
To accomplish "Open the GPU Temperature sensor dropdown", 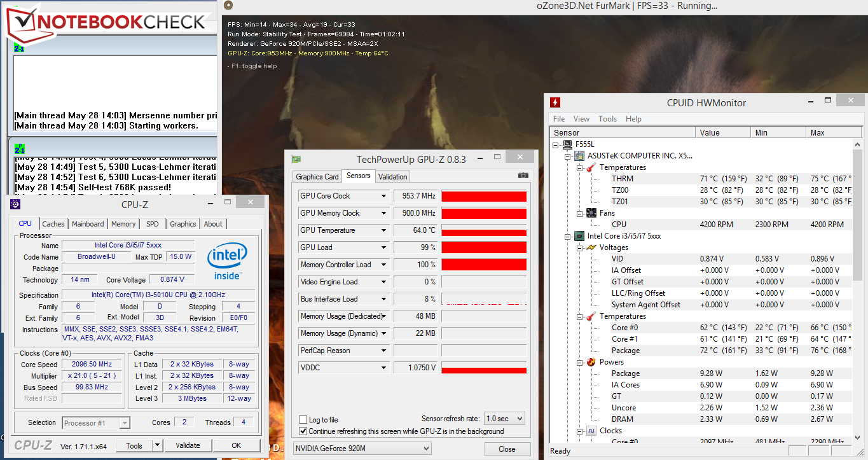I will click(x=383, y=230).
